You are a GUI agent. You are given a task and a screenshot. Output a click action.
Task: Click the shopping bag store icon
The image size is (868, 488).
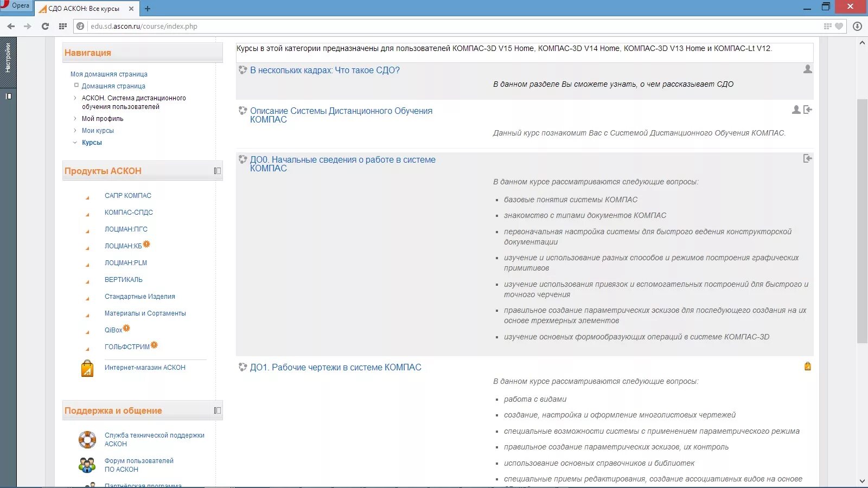point(87,369)
